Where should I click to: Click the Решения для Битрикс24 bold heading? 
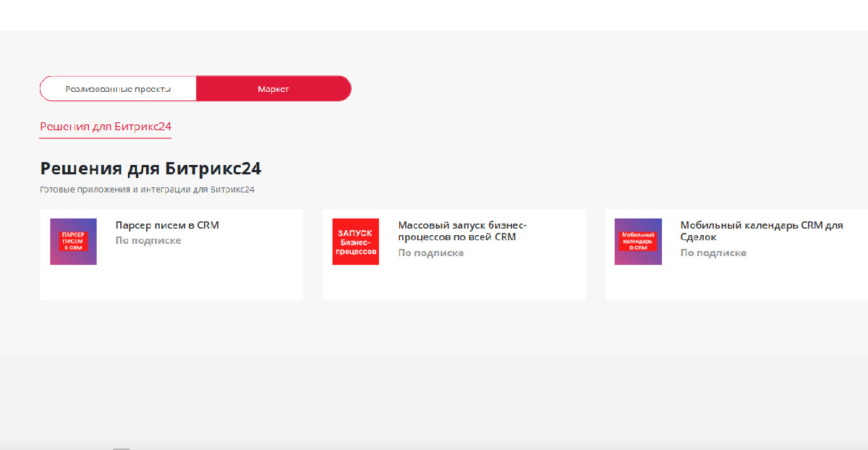tap(150, 169)
